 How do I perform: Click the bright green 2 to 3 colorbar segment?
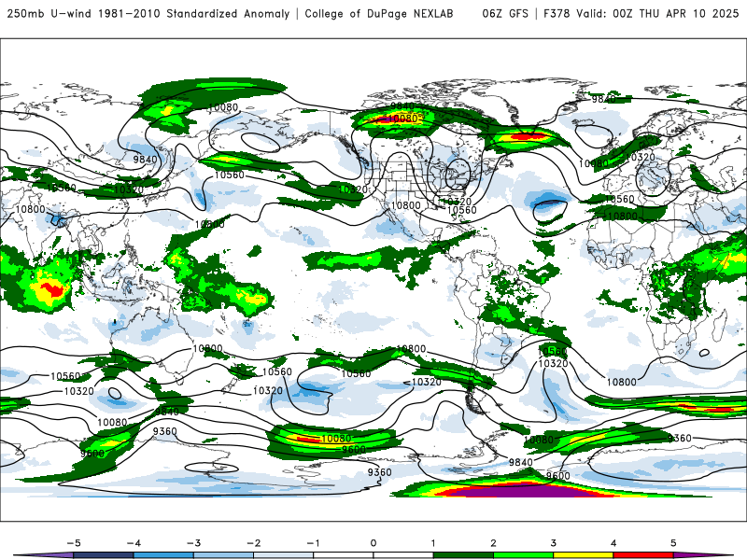(x=523, y=555)
